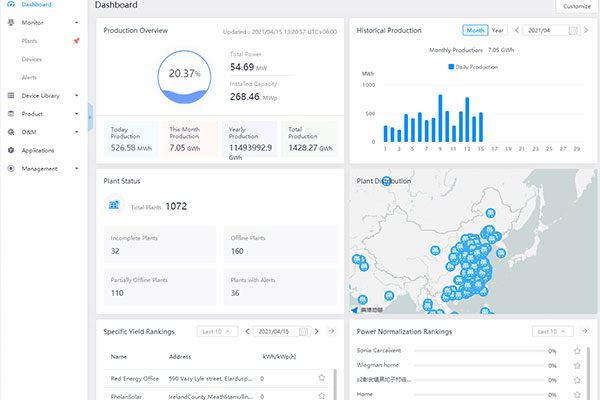Open the calendar icon in Historical Production
Screen dimensions: 600x400
pos(572,31)
